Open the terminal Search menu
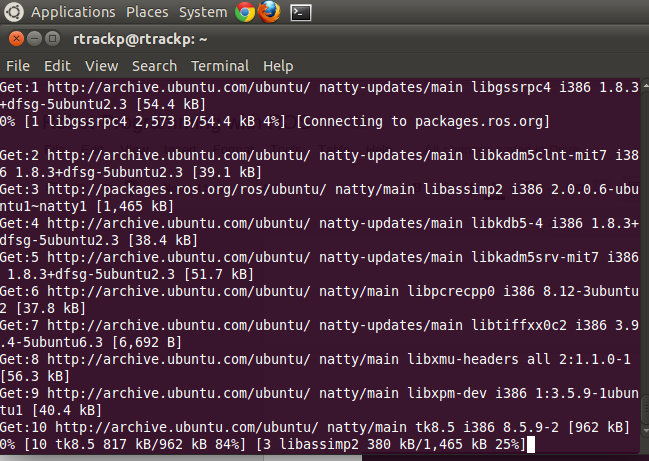This screenshot has height=461, width=649. click(x=154, y=66)
